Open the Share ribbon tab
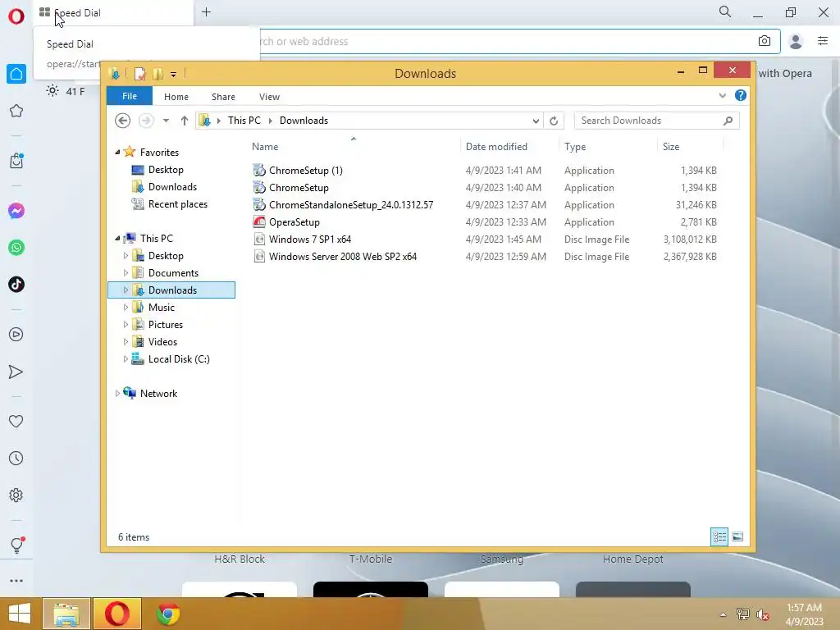The height and width of the screenshot is (630, 840). pyautogui.click(x=223, y=97)
